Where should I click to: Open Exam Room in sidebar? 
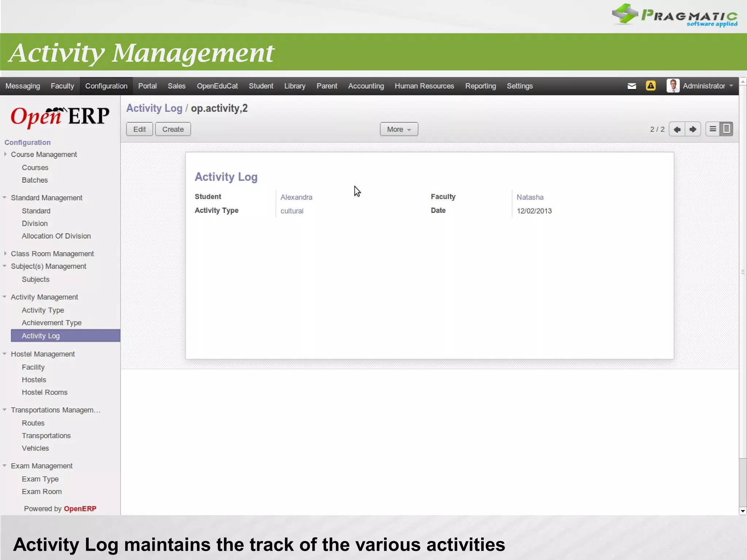coord(42,491)
